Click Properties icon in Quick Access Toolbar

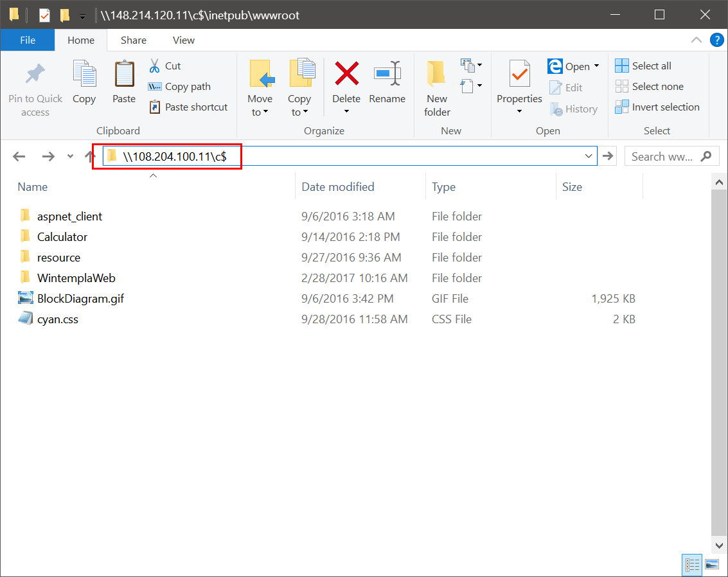pyautogui.click(x=44, y=15)
